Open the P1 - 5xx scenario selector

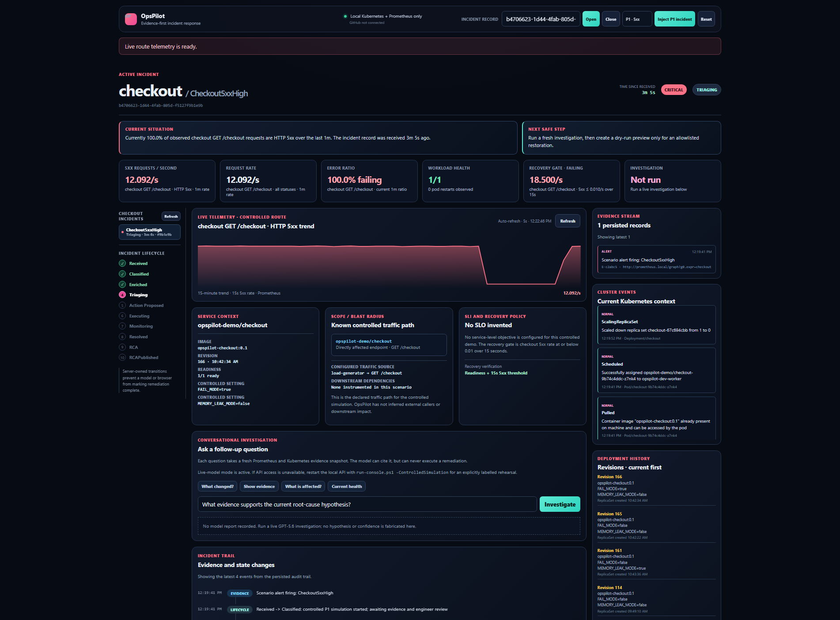[637, 19]
